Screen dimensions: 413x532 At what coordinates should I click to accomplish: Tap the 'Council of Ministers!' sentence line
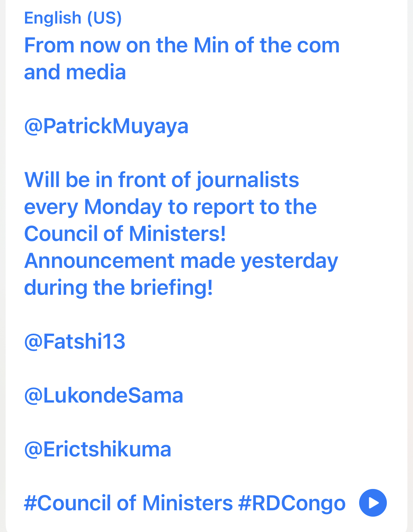coord(125,234)
